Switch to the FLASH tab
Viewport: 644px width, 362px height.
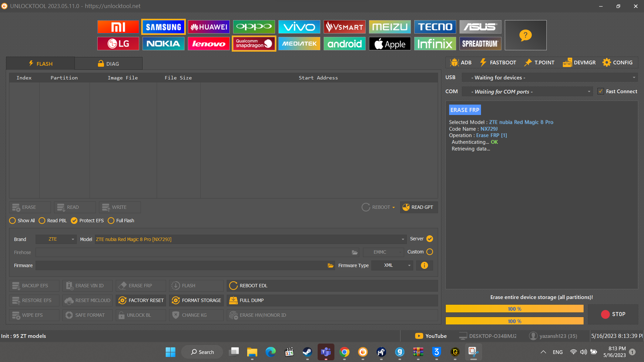click(40, 63)
